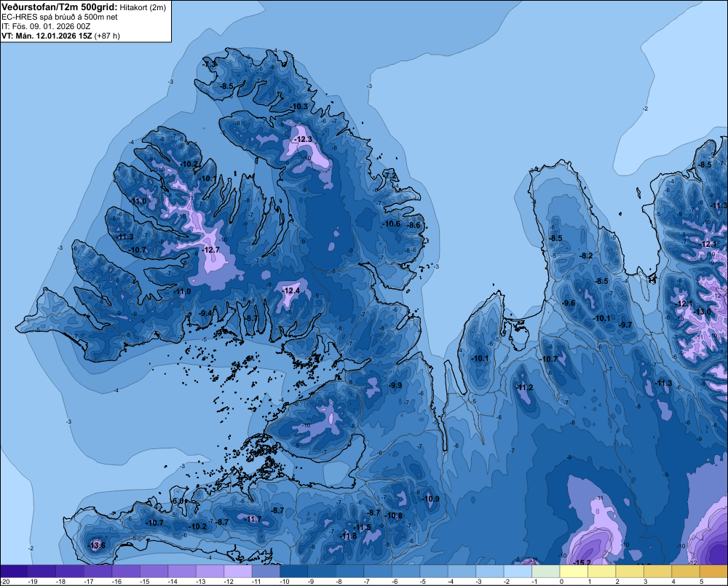Click the VT: Mán. 12.01.2026 15Z valid time
This screenshot has width=728, height=586.
47,36
